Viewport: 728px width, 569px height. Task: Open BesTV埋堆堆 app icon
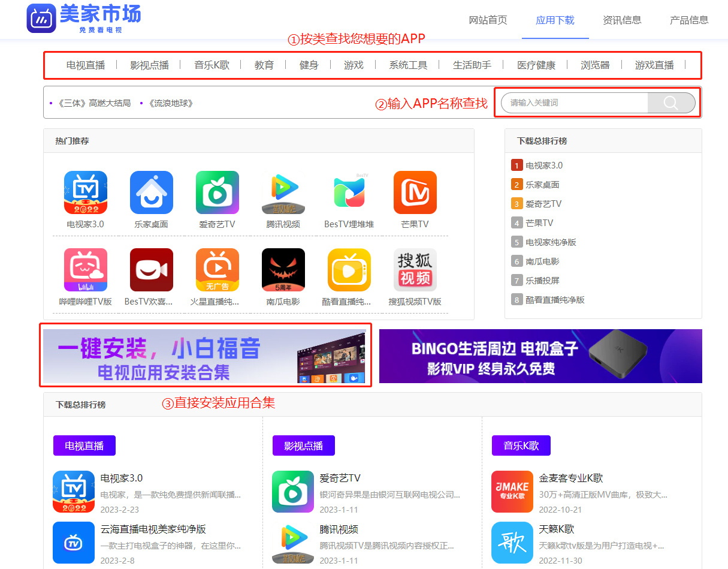click(349, 192)
